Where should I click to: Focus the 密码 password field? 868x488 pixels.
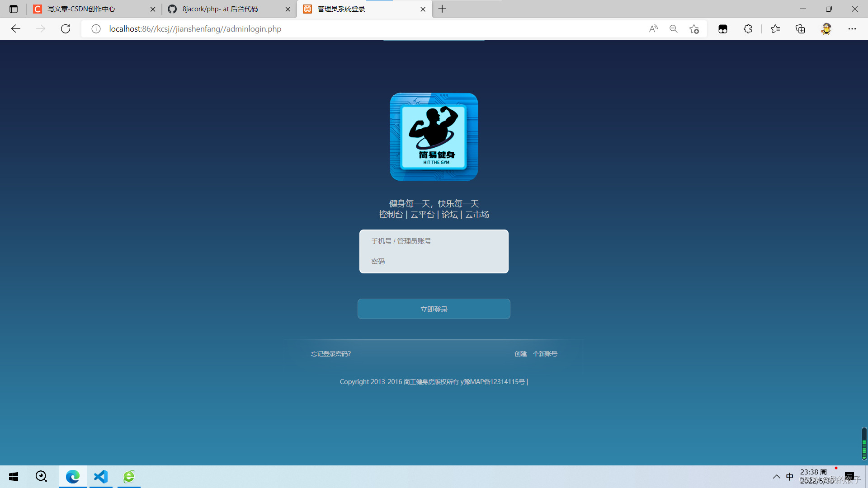[x=434, y=262]
